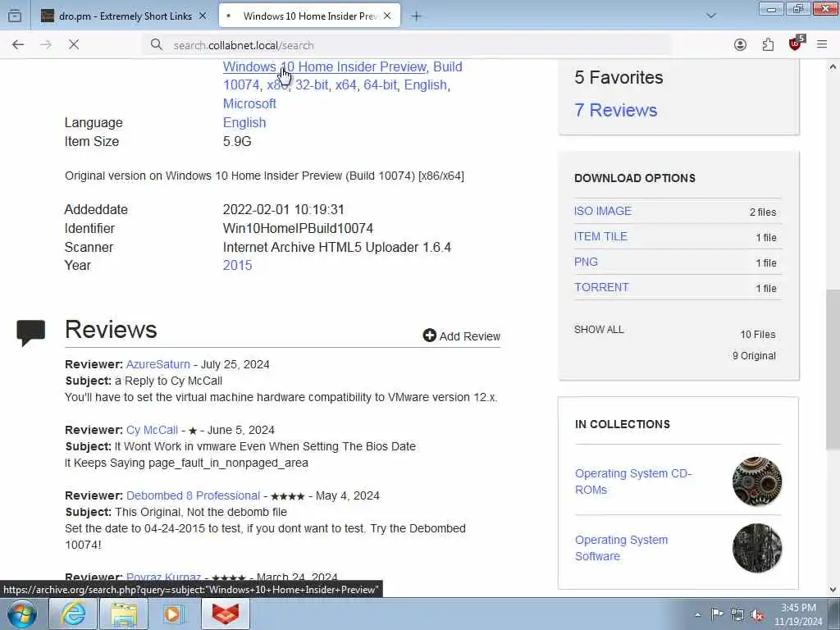Close the dro.pm Extremely Short Links tab
The width and height of the screenshot is (840, 630).
point(203,16)
